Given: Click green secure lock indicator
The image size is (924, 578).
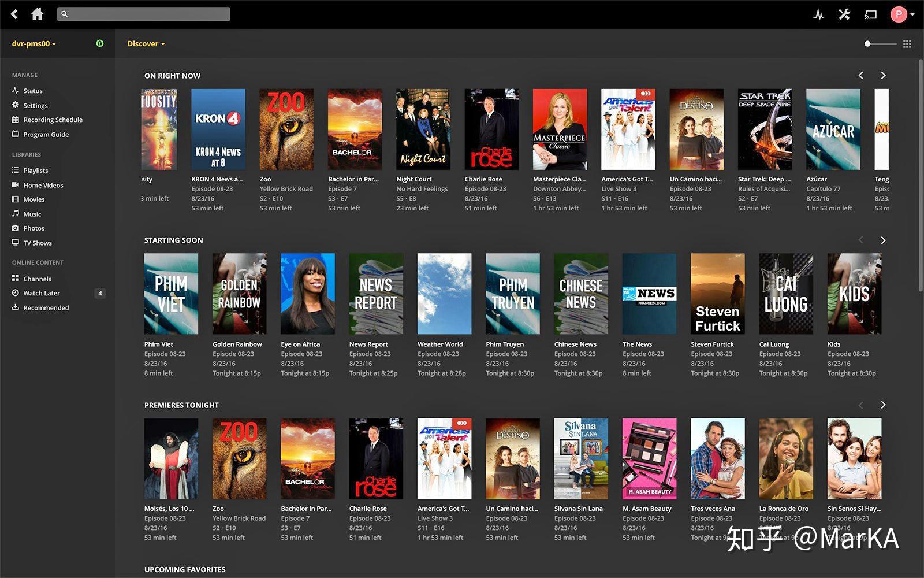Looking at the screenshot, I should pyautogui.click(x=100, y=43).
